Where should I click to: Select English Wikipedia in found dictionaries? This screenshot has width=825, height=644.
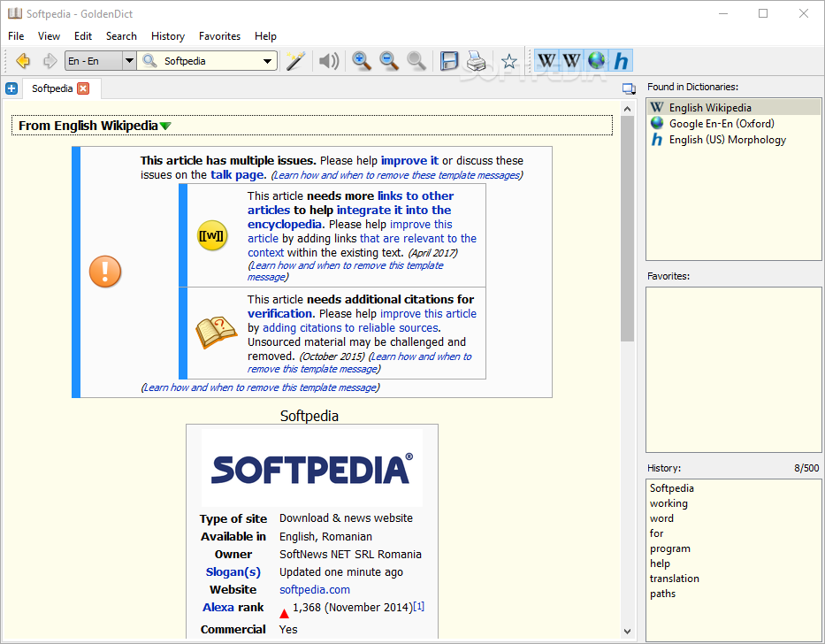(x=733, y=107)
